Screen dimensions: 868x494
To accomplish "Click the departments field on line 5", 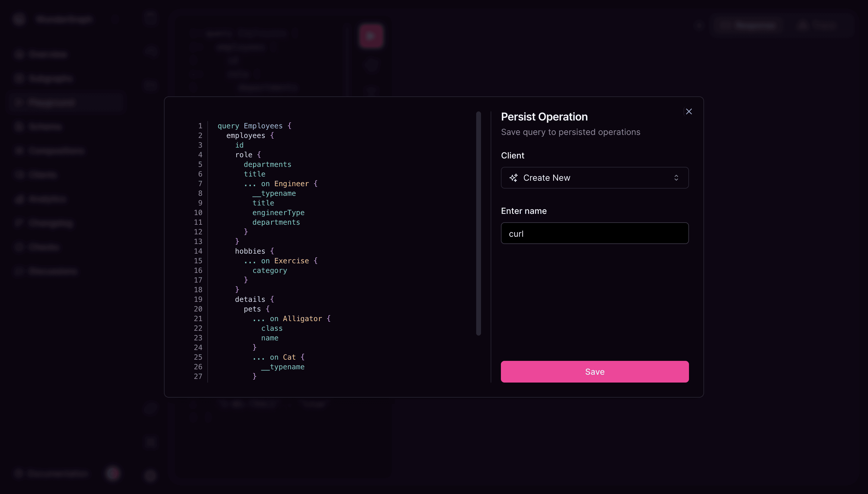I will [x=268, y=164].
